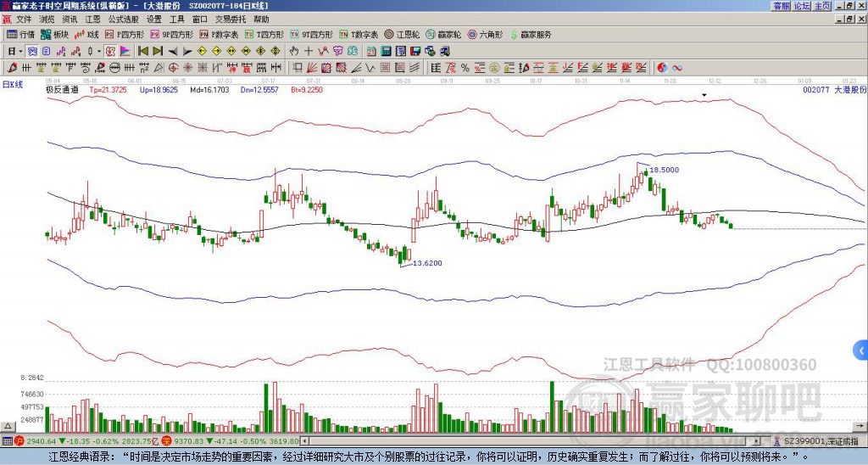Click the Bt=9.2250 indicator value

[x=307, y=89]
